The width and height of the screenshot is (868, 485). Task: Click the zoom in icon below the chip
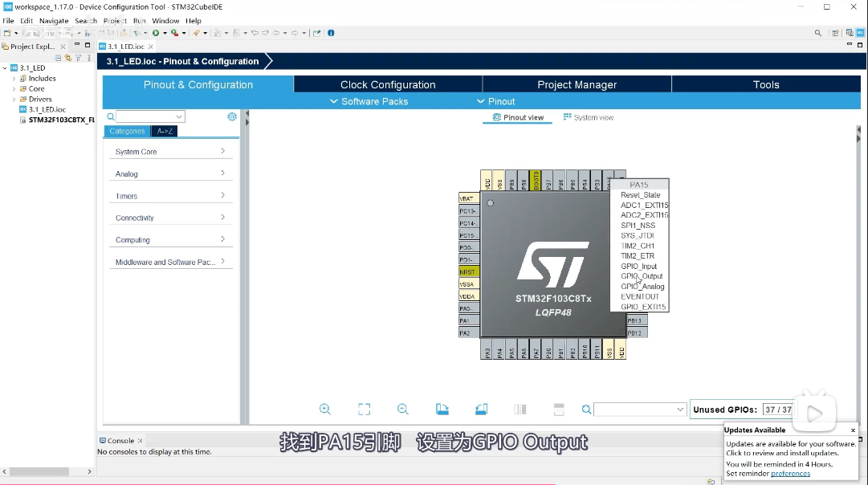(324, 410)
